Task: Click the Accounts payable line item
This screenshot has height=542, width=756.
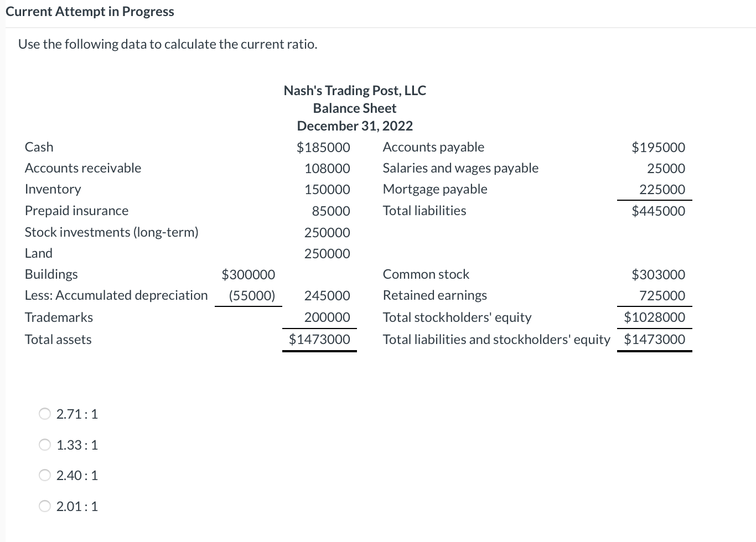Action: 433,147
